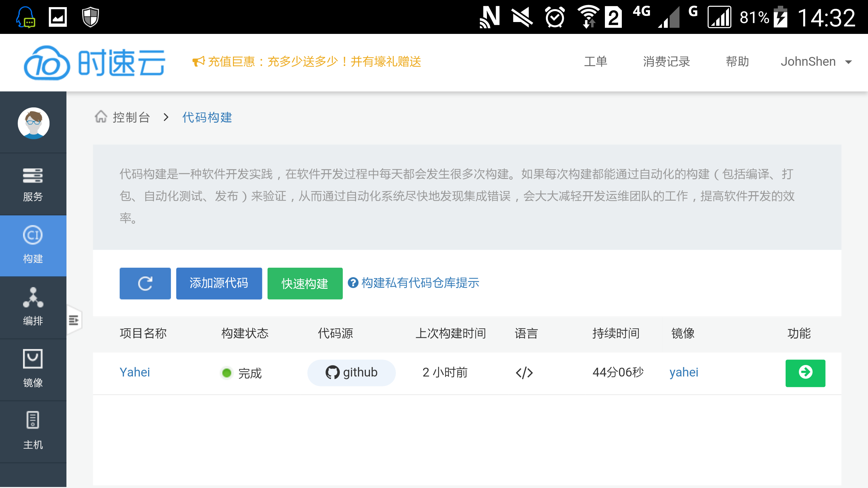Screen dimensions: 868x488
Task: Click the refresh button icon
Action: (x=145, y=283)
